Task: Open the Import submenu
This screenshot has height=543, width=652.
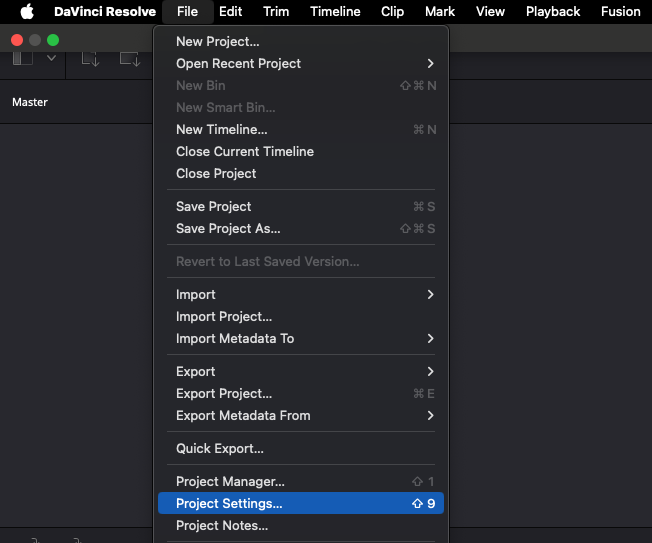Action: click(430, 294)
